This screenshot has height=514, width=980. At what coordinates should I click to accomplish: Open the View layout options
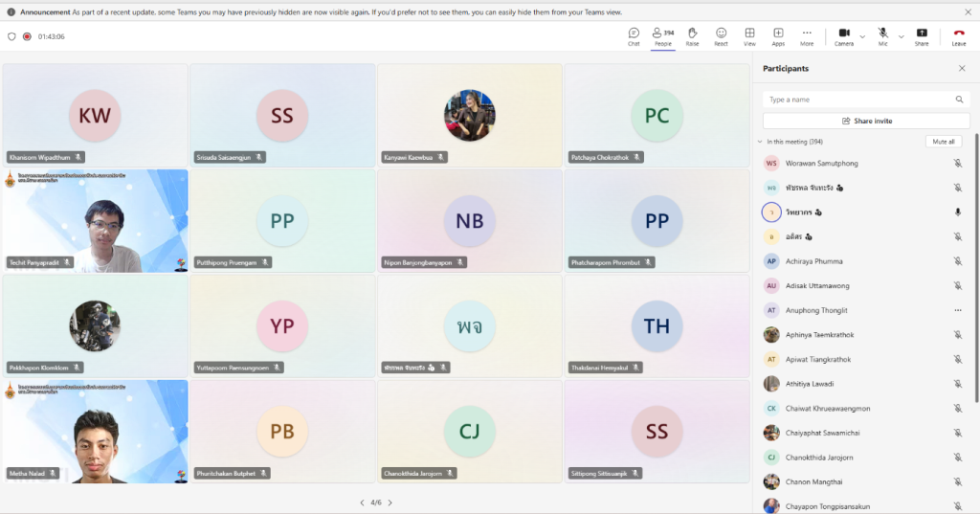(x=749, y=36)
